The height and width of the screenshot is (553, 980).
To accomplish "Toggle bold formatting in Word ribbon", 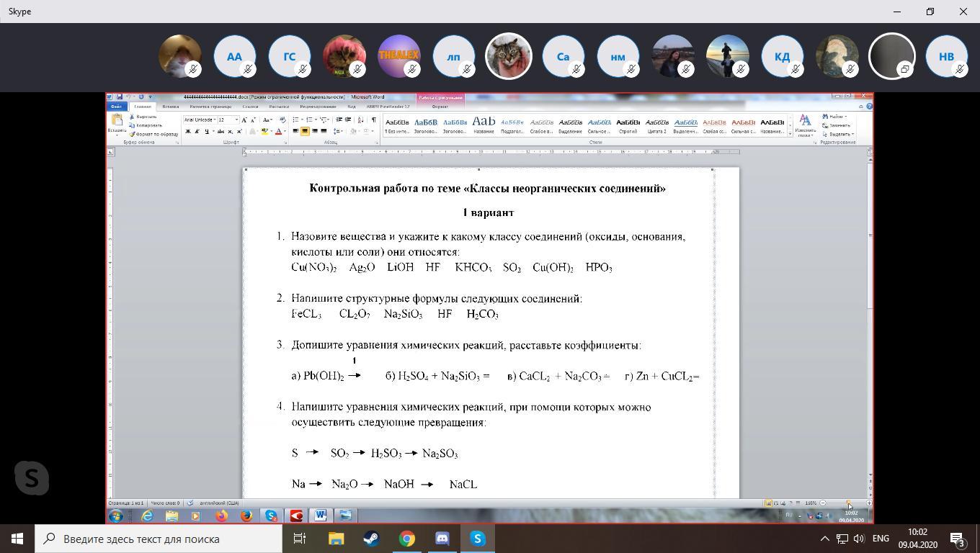I will click(188, 131).
